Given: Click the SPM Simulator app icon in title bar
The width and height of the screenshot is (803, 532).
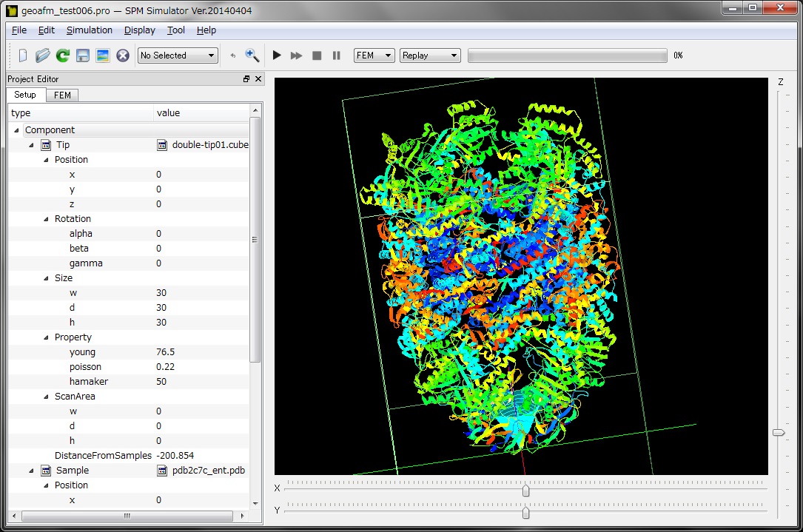Looking at the screenshot, I should click(x=12, y=10).
